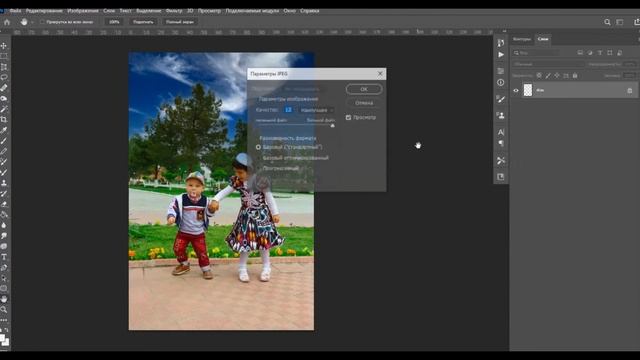Toggle scroll all windows checkbox in options bar

pyautogui.click(x=42, y=22)
